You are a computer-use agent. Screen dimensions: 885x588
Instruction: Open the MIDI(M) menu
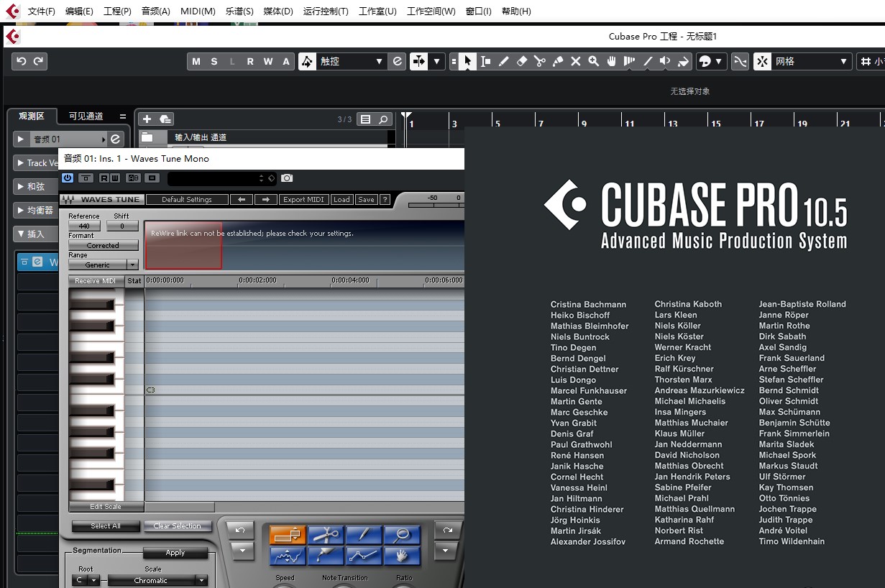click(x=198, y=12)
